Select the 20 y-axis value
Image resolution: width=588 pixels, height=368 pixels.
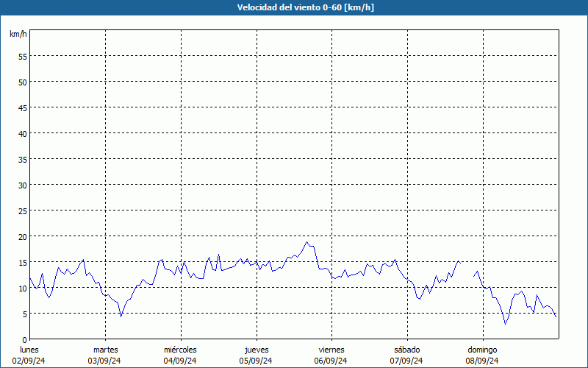(x=23, y=237)
